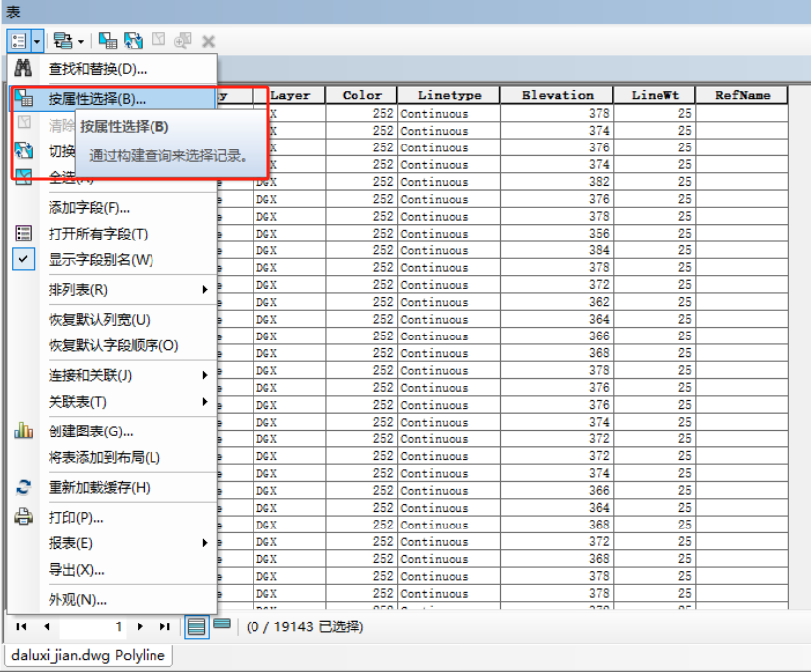Choose 外观(N)... menu entry
The width and height of the screenshot is (811, 672).
(113, 600)
